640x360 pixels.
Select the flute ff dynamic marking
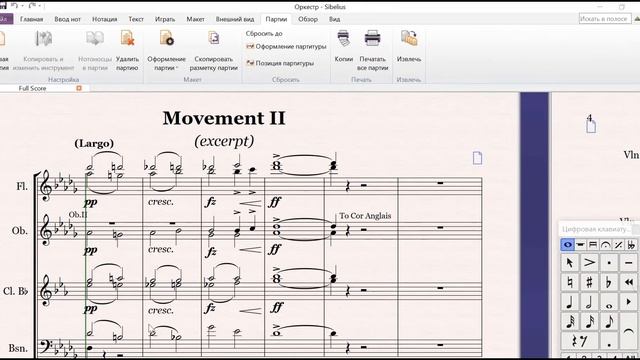tap(275, 202)
